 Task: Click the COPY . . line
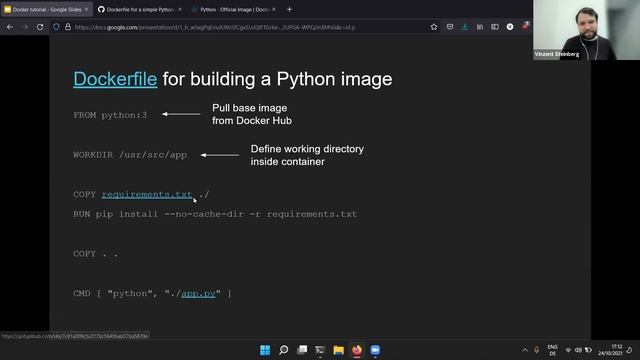tap(96, 254)
